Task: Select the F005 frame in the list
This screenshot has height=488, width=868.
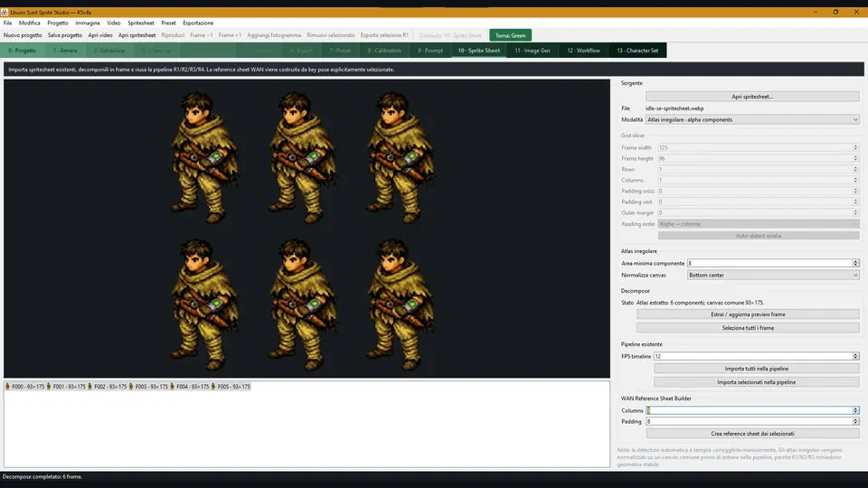Action: pyautogui.click(x=231, y=386)
